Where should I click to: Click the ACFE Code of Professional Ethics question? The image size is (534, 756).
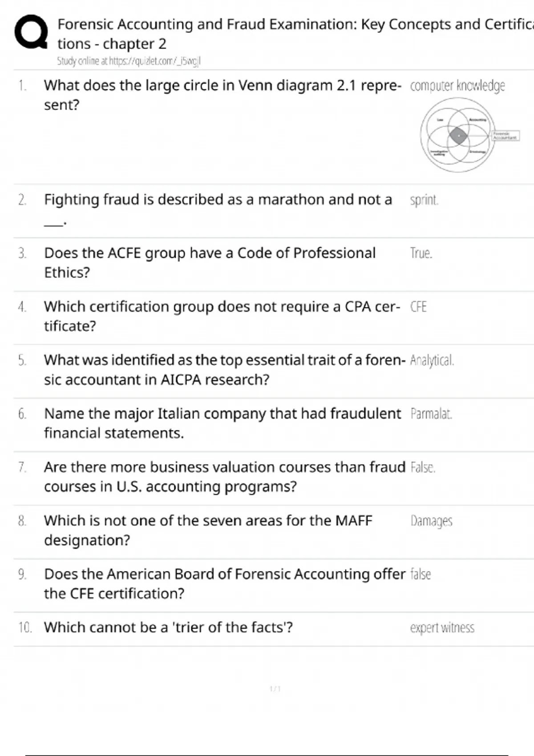(x=210, y=262)
